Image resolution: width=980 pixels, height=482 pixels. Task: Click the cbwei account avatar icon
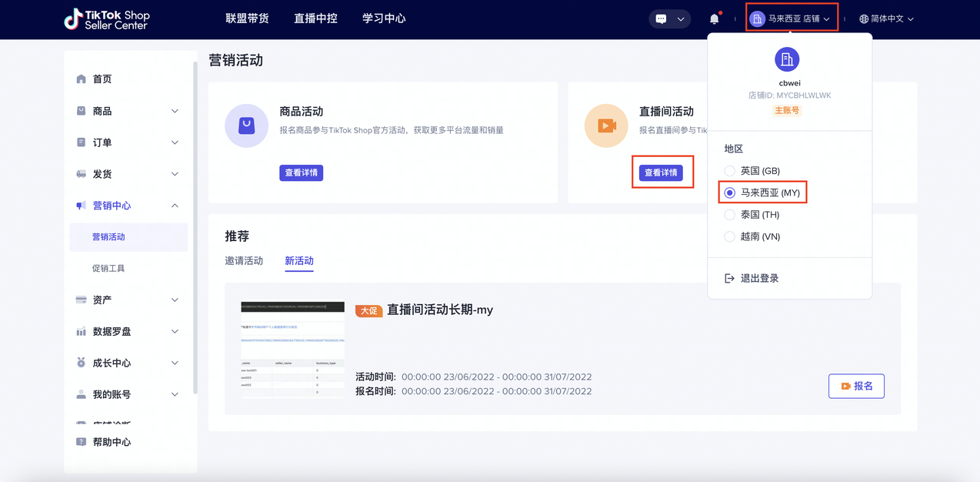[786, 59]
